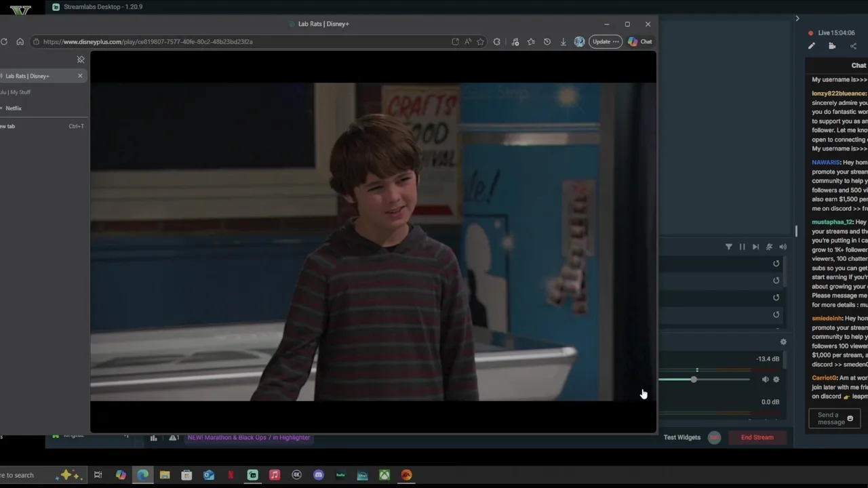Open Streamlabs Desktop on the taskbar
Screen dimensions: 868x488
click(253, 475)
